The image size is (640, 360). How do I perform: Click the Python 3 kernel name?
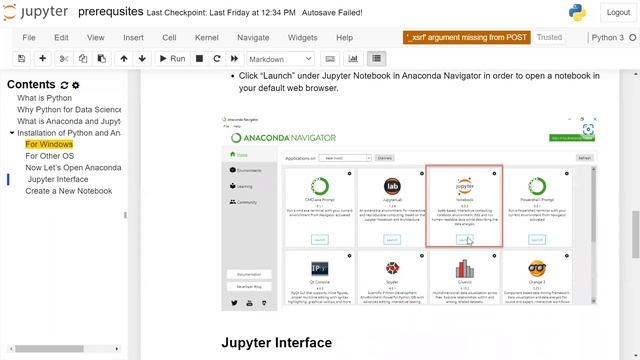(607, 38)
